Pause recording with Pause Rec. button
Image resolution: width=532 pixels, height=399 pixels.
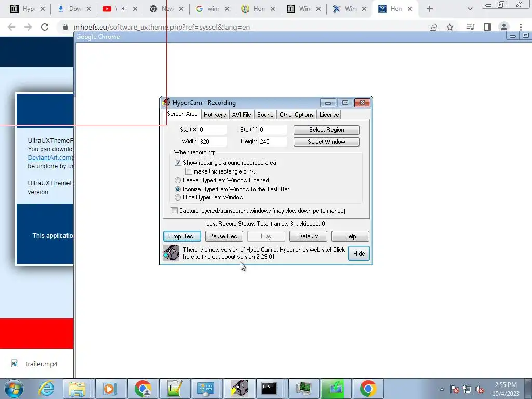[224, 236]
